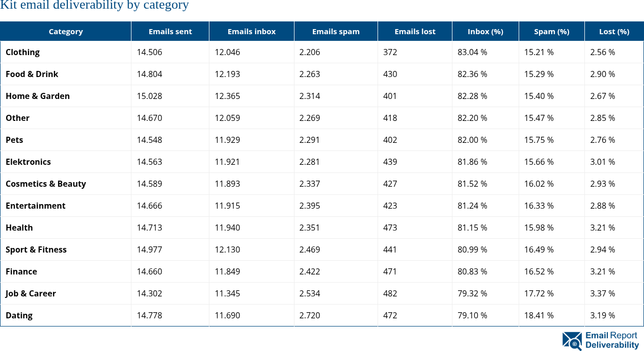Select the Sport & Fitness category row
Image resolution: width=644 pixels, height=351 pixels.
coord(36,249)
